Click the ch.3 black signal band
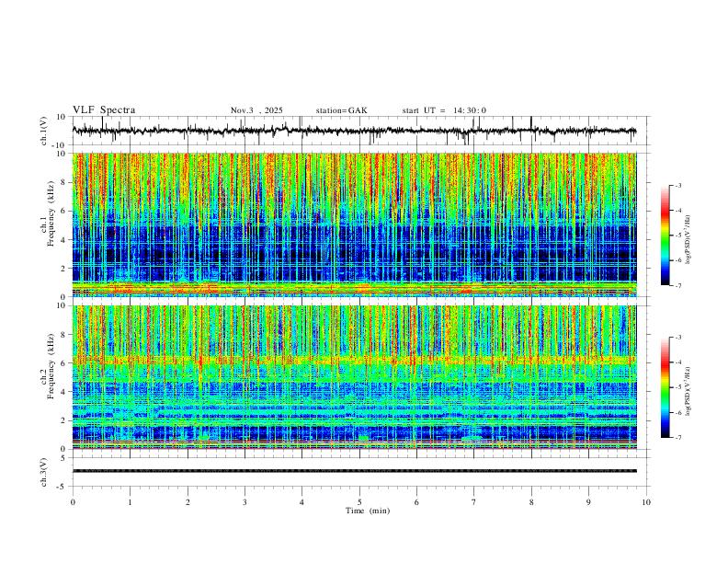 pyautogui.click(x=354, y=471)
